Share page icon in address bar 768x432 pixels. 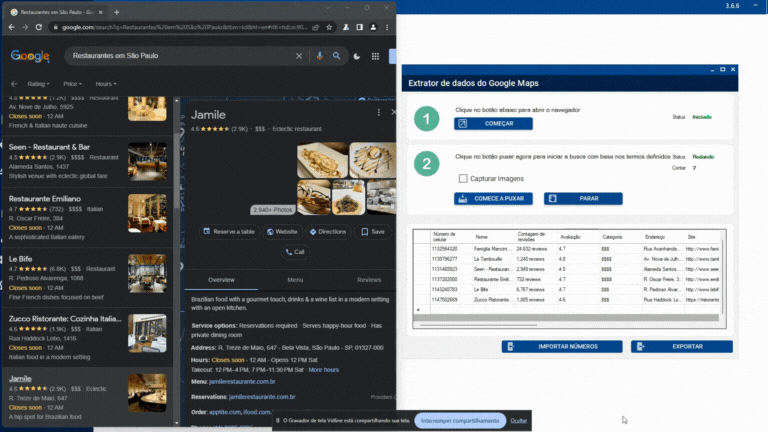pyautogui.click(x=315, y=27)
